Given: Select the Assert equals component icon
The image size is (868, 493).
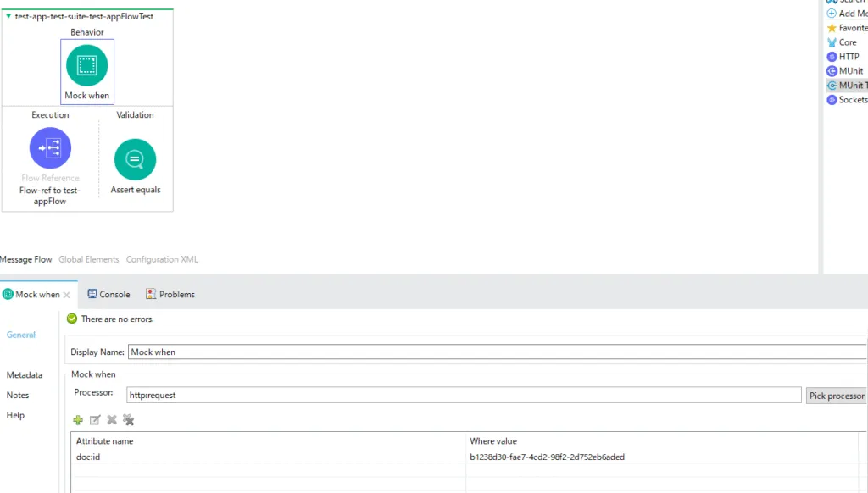Looking at the screenshot, I should 135,159.
